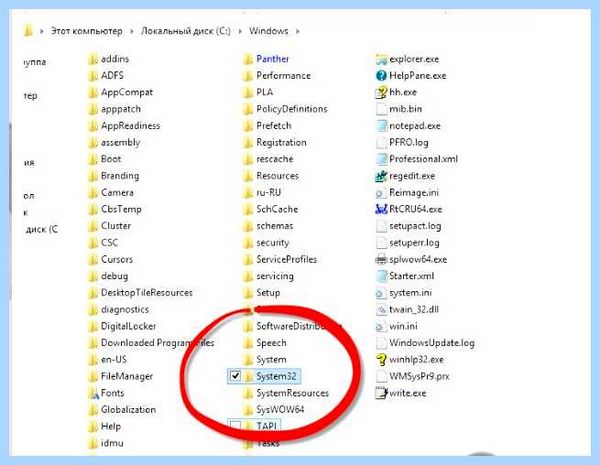Select the HelpPane.exe question mark icon

point(382,75)
